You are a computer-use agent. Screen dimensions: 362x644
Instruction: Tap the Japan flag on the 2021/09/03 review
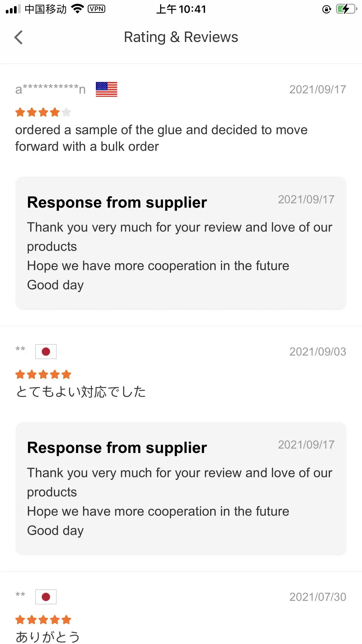(46, 351)
